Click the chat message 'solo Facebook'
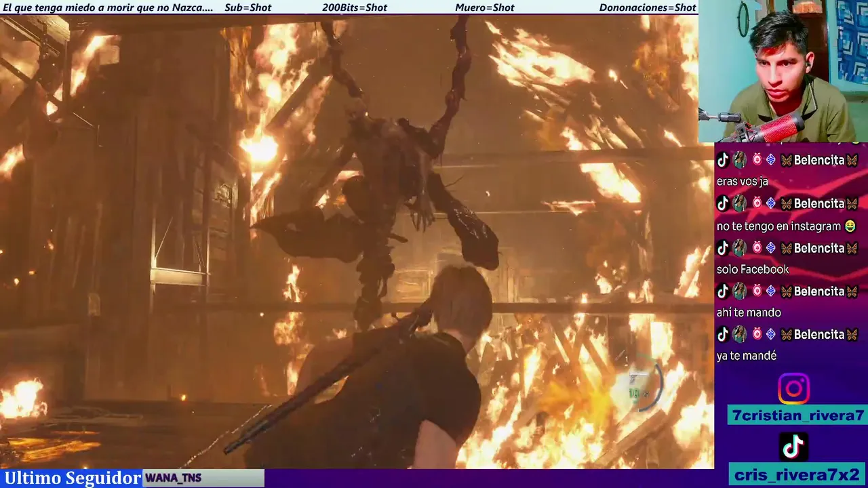Viewport: 868px width, 488px height. pyautogui.click(x=753, y=269)
